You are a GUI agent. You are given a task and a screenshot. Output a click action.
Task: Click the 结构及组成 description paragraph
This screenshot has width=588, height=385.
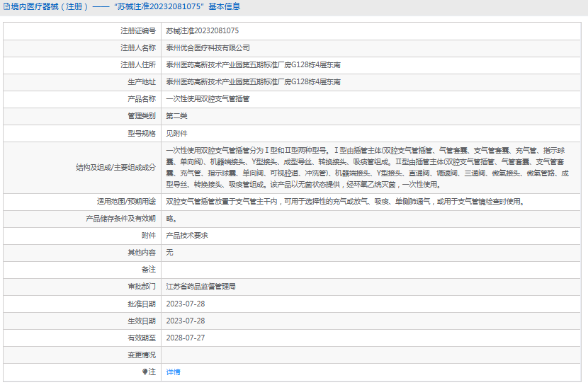pos(368,168)
